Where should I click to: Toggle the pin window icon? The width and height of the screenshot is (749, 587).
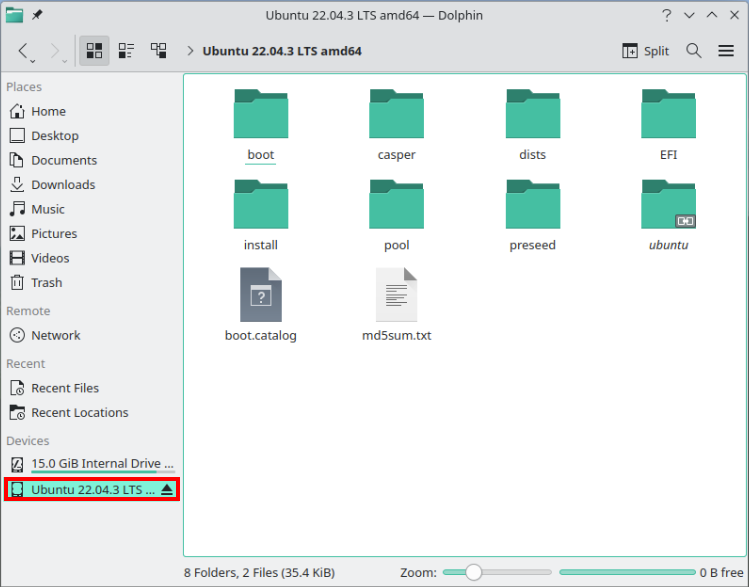(37, 15)
